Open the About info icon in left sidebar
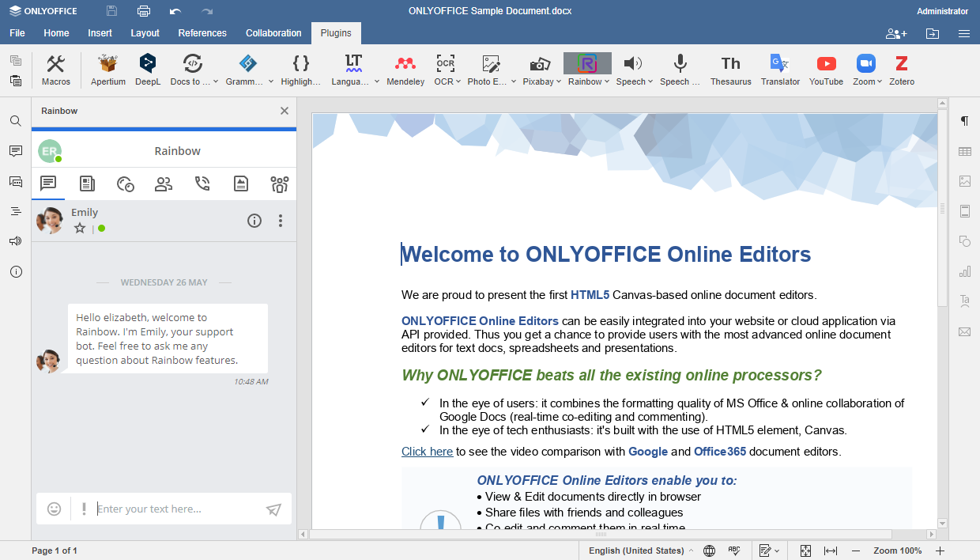The height and width of the screenshot is (560, 980). [16, 271]
